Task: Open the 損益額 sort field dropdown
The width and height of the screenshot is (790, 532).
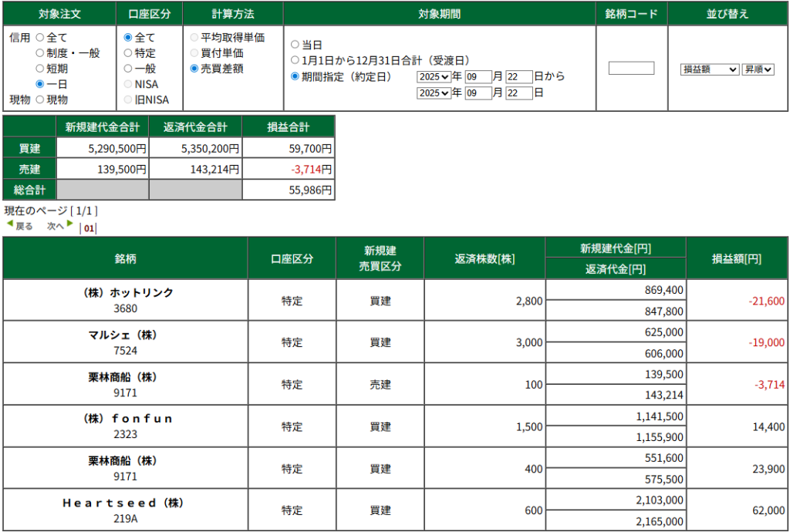Action: click(710, 69)
